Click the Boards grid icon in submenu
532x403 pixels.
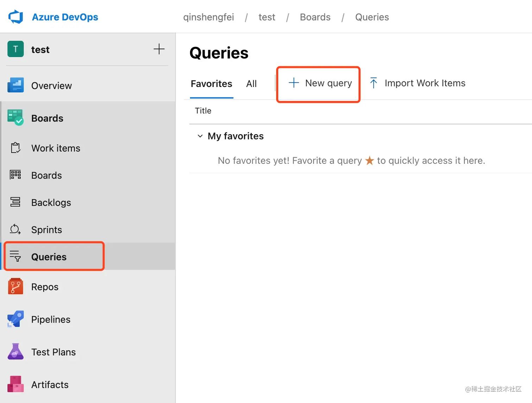[15, 175]
